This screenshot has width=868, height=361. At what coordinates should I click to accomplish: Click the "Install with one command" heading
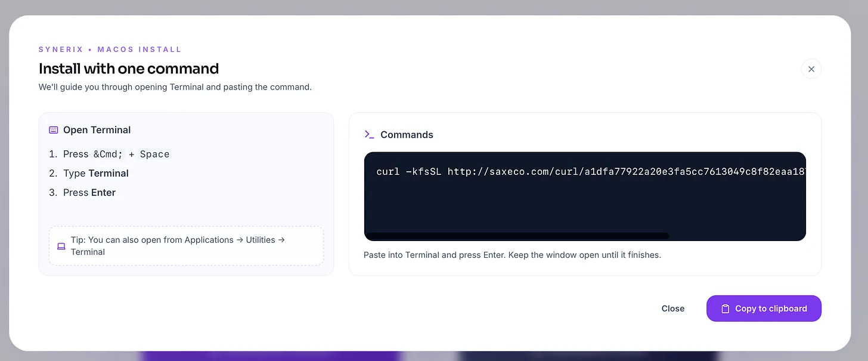click(x=129, y=69)
